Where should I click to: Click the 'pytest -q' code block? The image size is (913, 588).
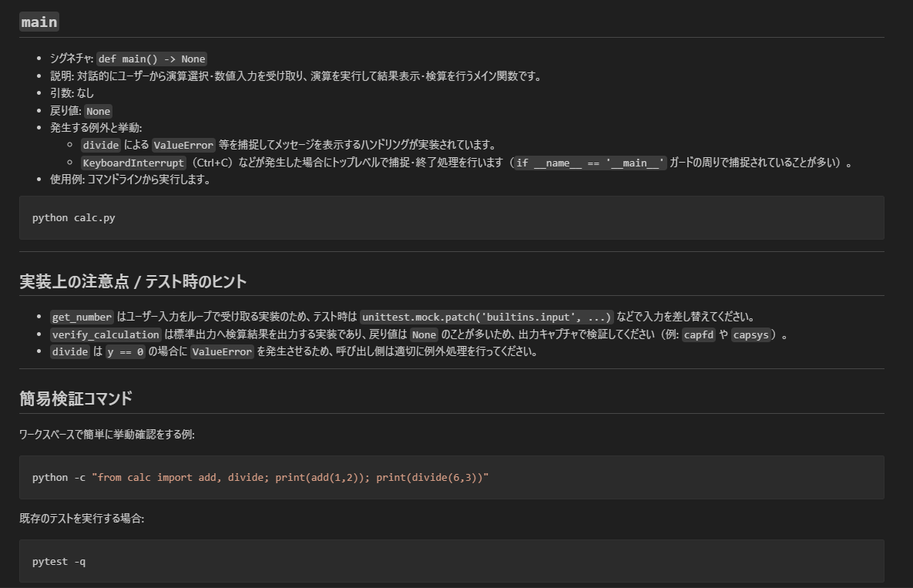tap(451, 561)
